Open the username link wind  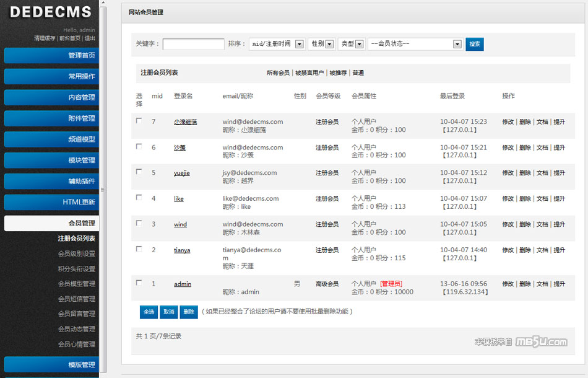coord(180,224)
